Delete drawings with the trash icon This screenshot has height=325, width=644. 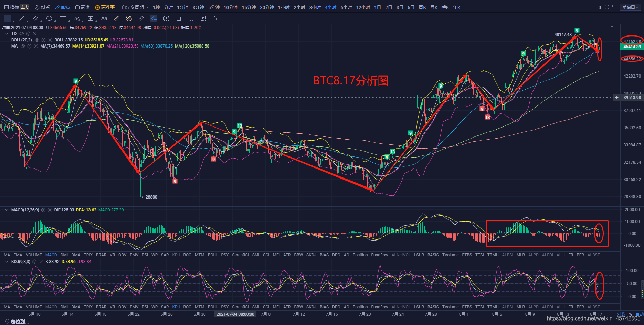[216, 18]
